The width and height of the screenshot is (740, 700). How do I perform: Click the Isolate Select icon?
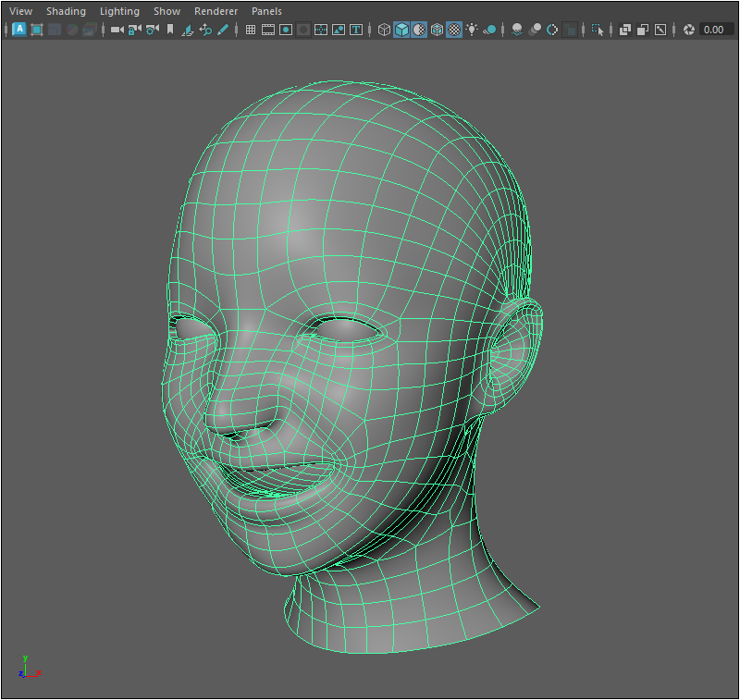[598, 30]
